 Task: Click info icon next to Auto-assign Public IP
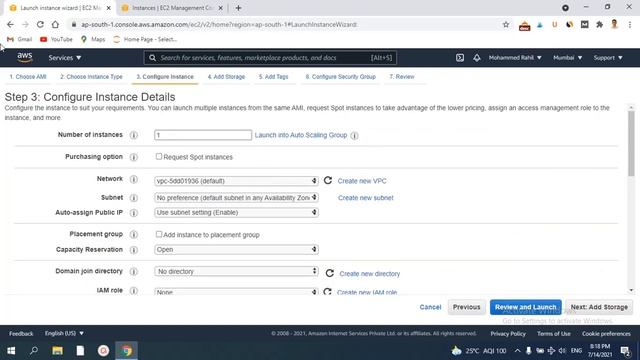coord(133,213)
